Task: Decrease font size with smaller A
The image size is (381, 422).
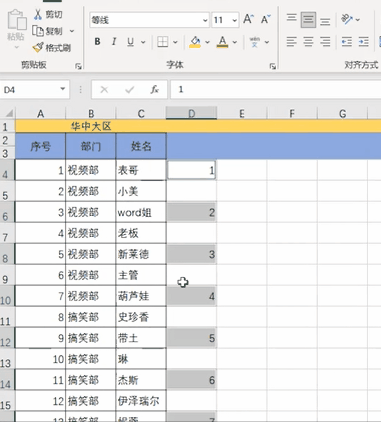Action: click(265, 19)
